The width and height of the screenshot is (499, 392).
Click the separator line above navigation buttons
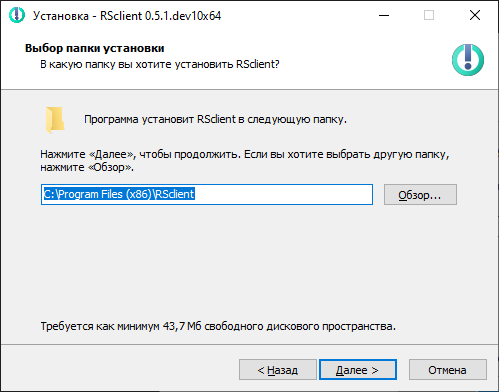coord(249,344)
